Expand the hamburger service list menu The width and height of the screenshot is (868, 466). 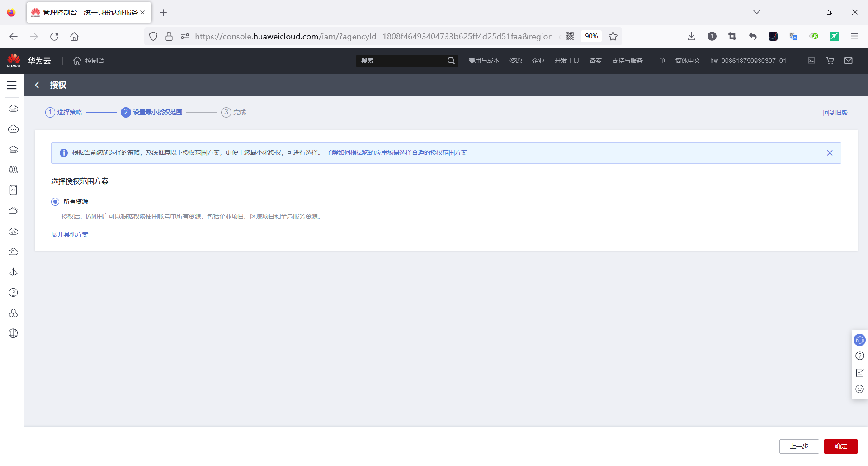(x=12, y=85)
